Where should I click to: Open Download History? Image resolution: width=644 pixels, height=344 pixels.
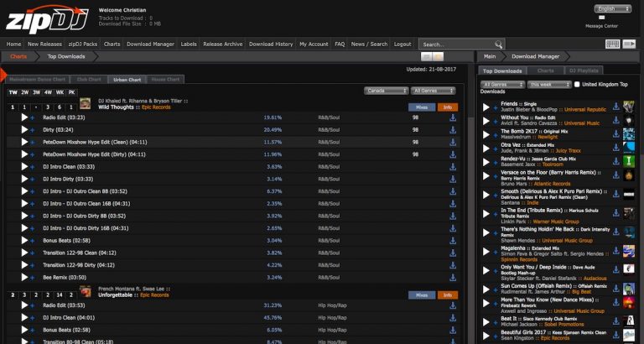pyautogui.click(x=271, y=44)
